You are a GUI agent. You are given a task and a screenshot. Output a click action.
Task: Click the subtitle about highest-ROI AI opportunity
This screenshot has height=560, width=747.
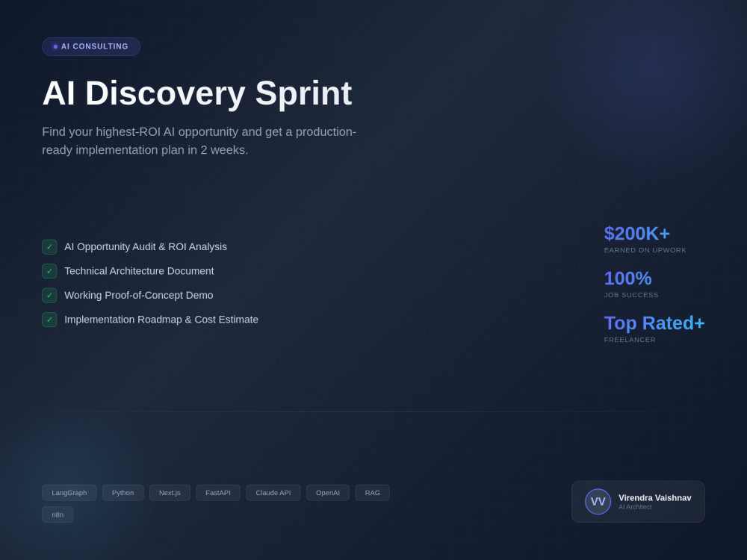point(199,141)
